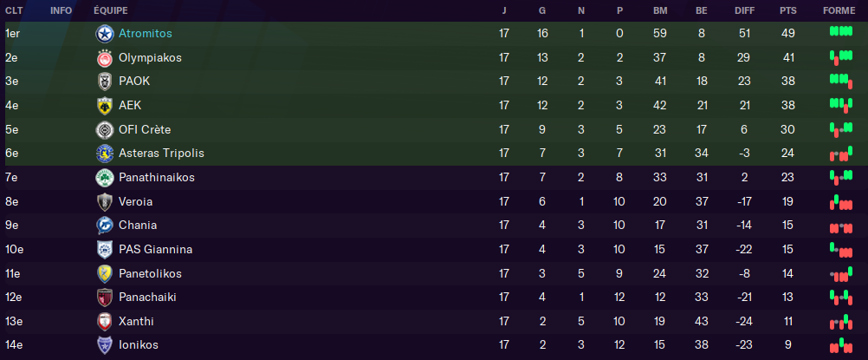
Task: Sort by the FORME column header
Action: click(x=841, y=10)
